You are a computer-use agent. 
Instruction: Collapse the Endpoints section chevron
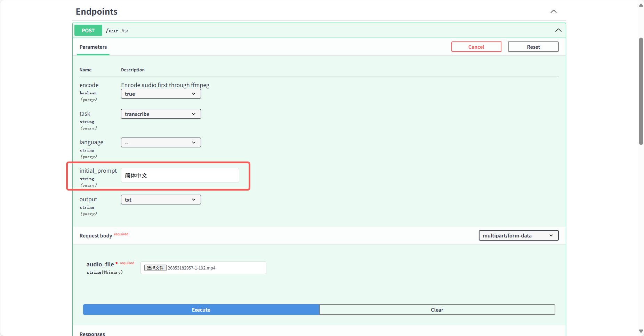click(553, 11)
